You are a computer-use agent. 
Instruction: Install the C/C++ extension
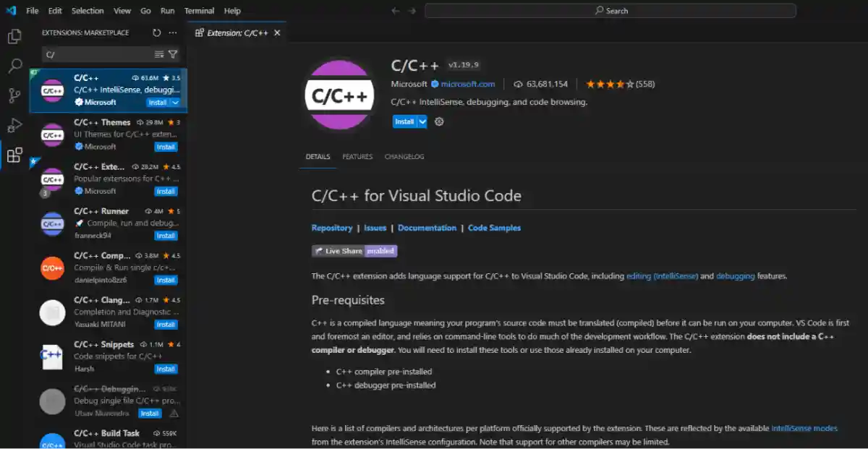coord(405,121)
